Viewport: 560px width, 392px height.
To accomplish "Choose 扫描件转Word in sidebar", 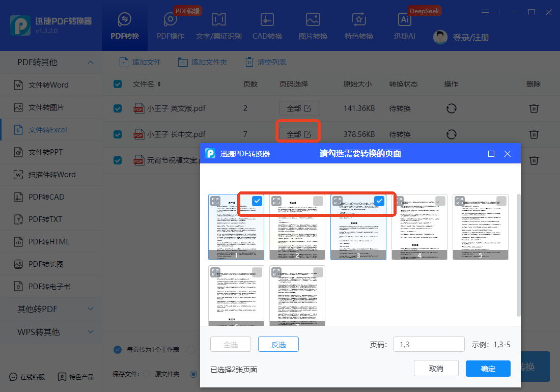I will [x=51, y=175].
